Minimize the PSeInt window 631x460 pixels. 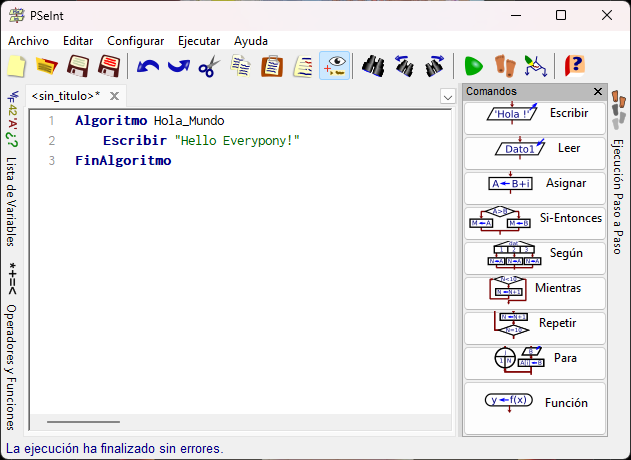(516, 15)
